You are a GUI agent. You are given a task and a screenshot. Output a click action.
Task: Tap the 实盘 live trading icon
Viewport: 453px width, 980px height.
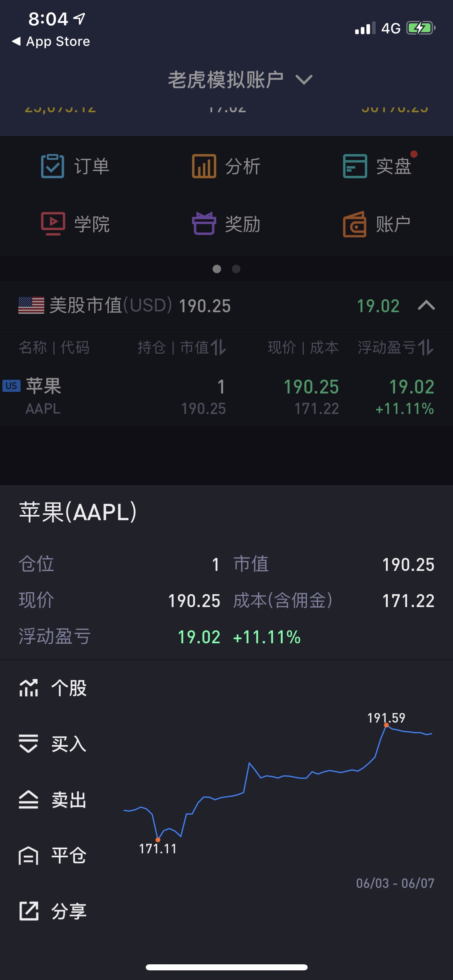tap(355, 166)
